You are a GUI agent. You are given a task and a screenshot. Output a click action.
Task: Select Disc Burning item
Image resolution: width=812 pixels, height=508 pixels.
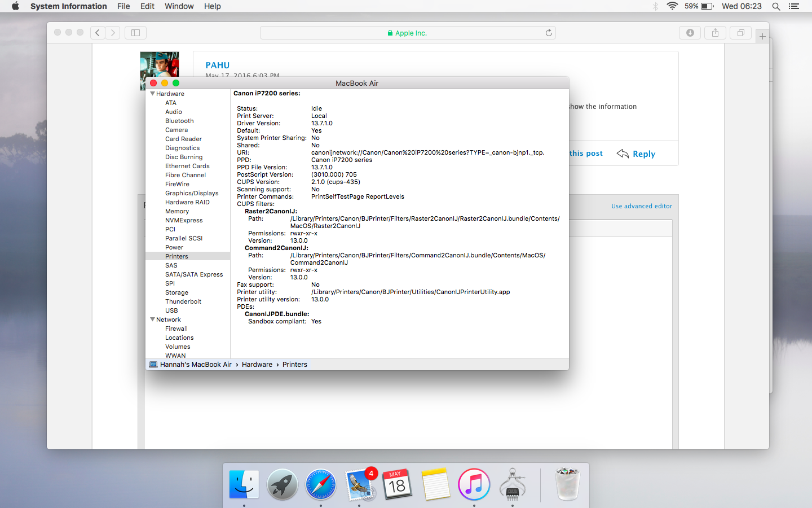(184, 157)
